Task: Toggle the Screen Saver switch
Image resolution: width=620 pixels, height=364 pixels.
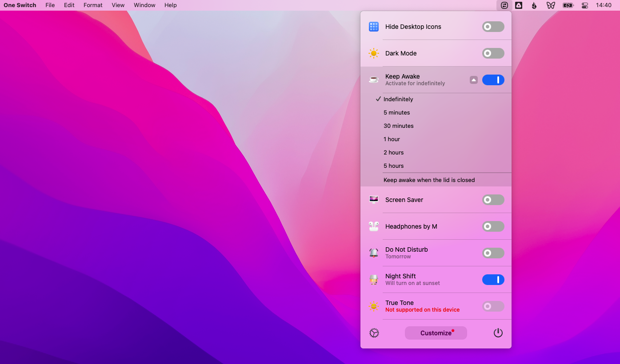Action: tap(493, 200)
